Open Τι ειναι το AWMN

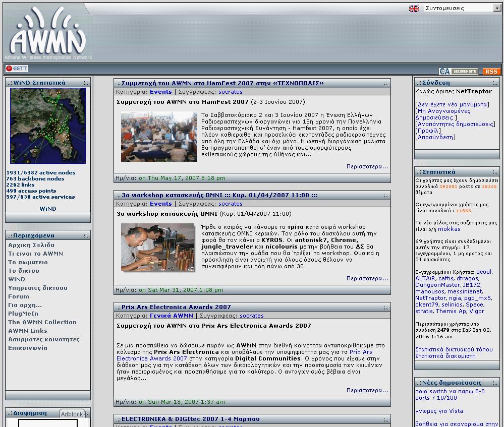[x=36, y=254]
